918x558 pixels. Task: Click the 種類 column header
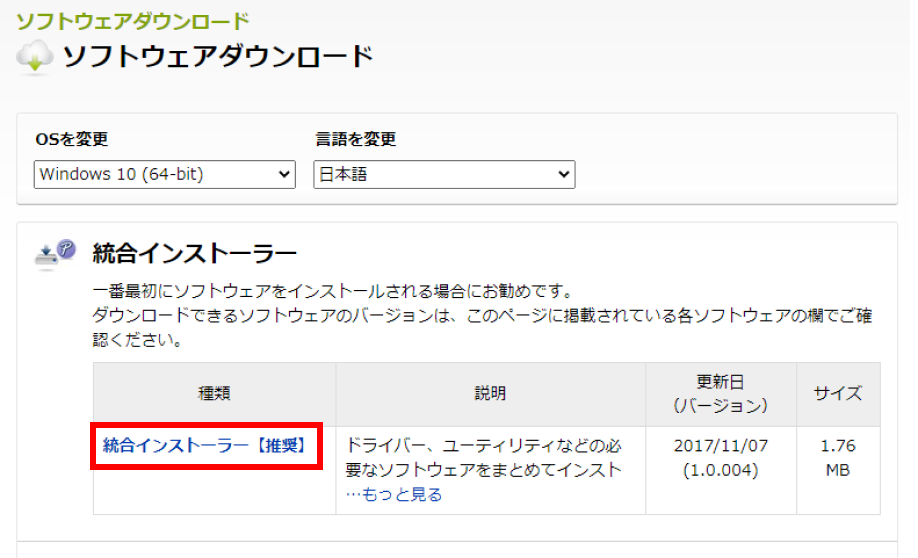(x=214, y=393)
